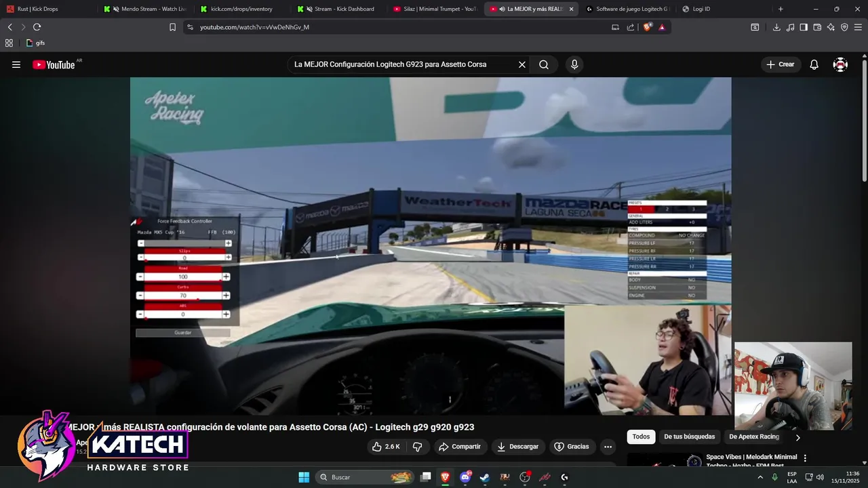The image size is (868, 488).
Task: Open more actions beside Gracias
Action: point(608,447)
